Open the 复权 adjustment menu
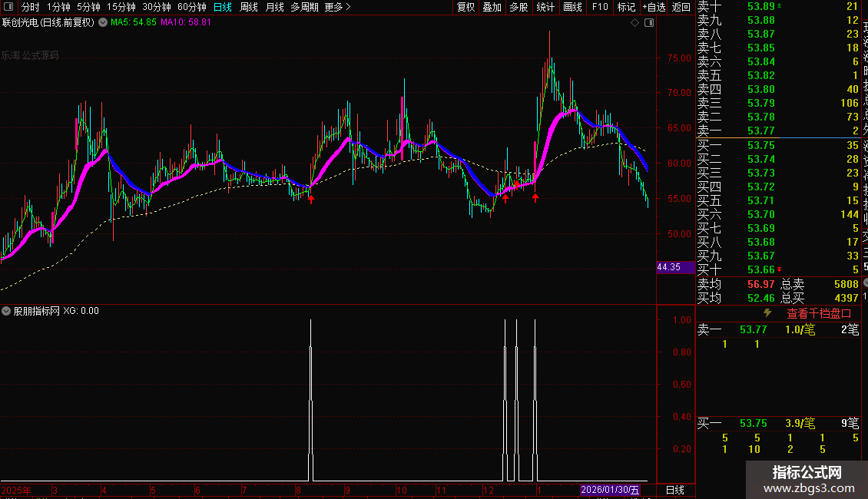Viewport: 868px width, 499px height. [465, 7]
